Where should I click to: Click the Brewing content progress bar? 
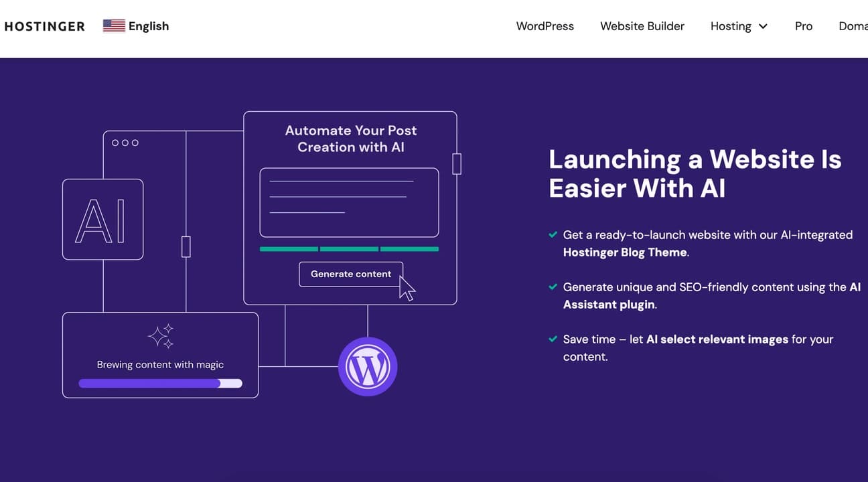coord(160,384)
